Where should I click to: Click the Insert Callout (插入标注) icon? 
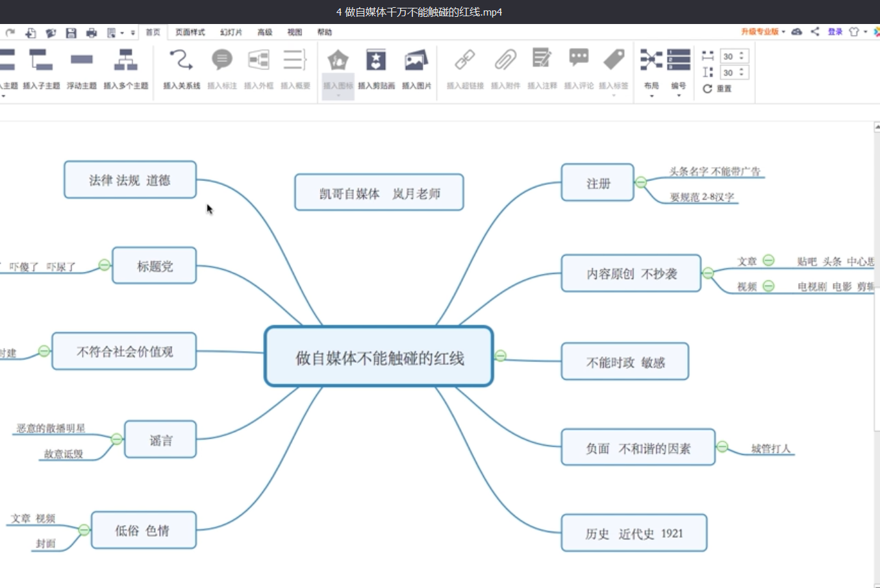point(222,60)
